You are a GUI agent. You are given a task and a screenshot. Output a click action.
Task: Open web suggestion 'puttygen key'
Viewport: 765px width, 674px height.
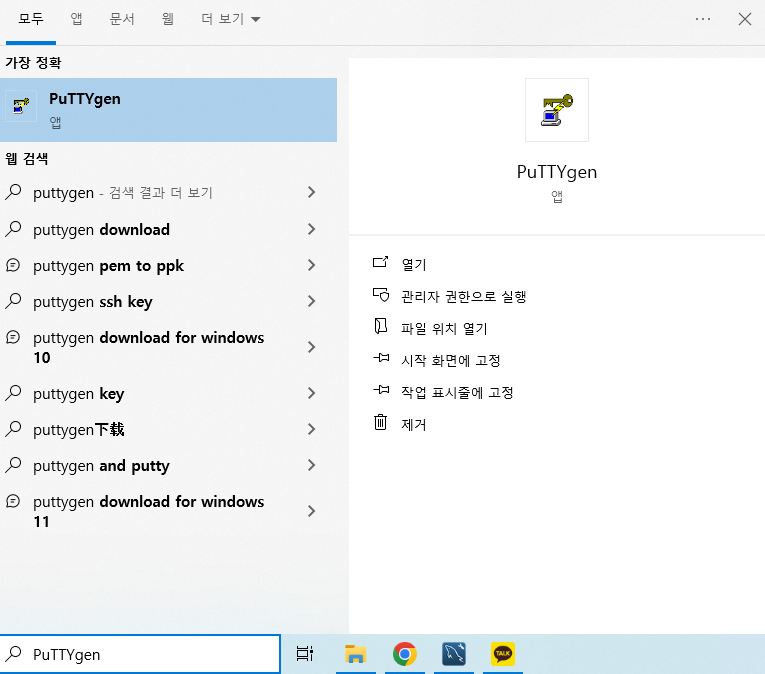point(168,393)
